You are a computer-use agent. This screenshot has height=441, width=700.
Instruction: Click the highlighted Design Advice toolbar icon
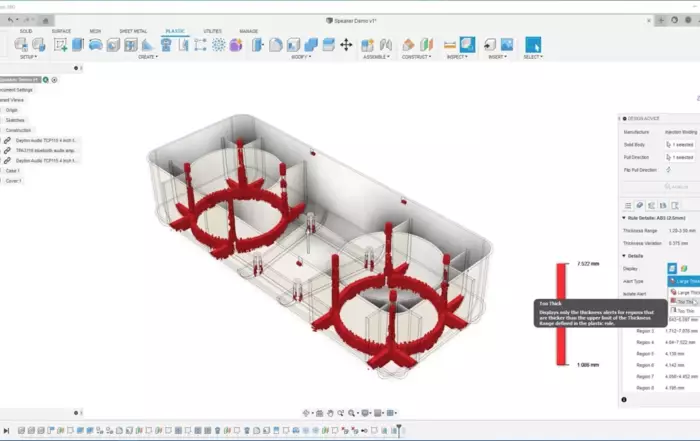pos(467,44)
